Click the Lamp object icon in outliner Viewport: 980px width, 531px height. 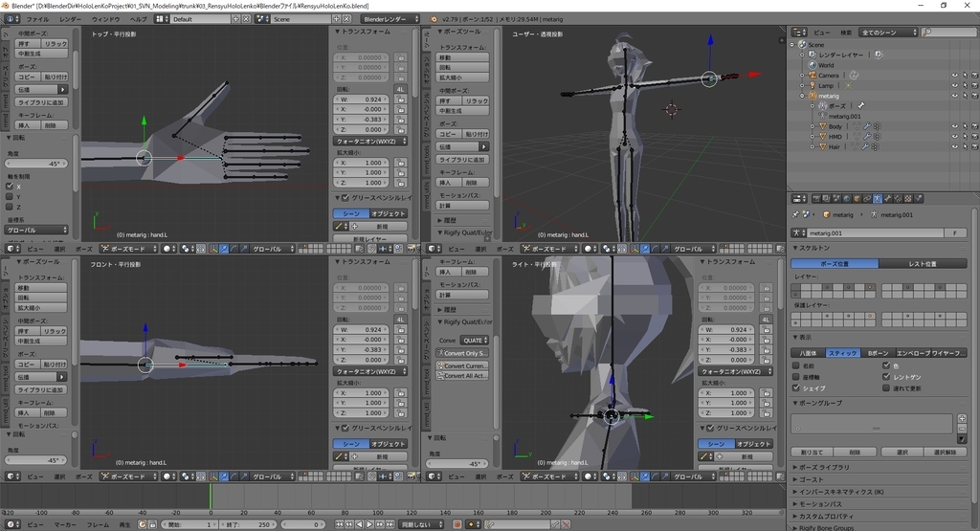pyautogui.click(x=812, y=85)
